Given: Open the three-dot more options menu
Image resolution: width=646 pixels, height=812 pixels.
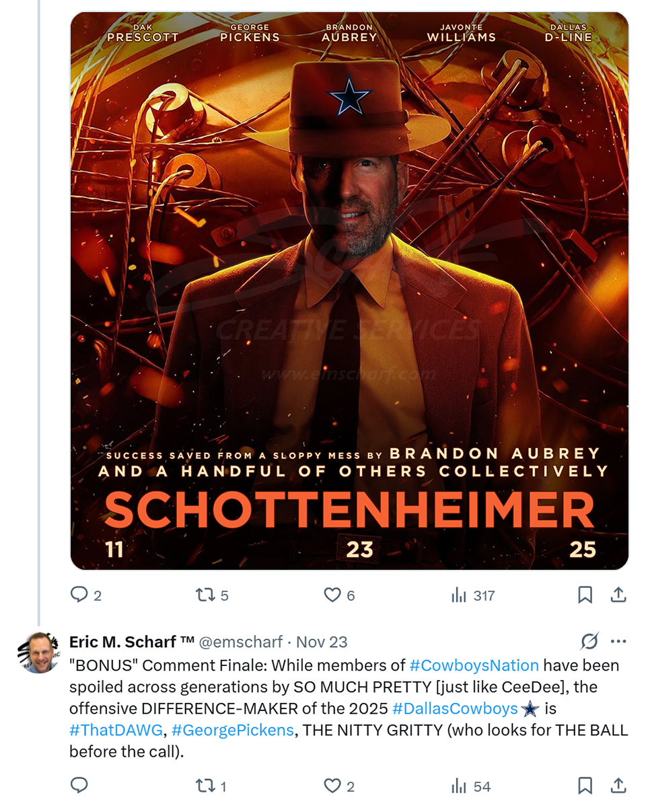Looking at the screenshot, I should click(618, 641).
